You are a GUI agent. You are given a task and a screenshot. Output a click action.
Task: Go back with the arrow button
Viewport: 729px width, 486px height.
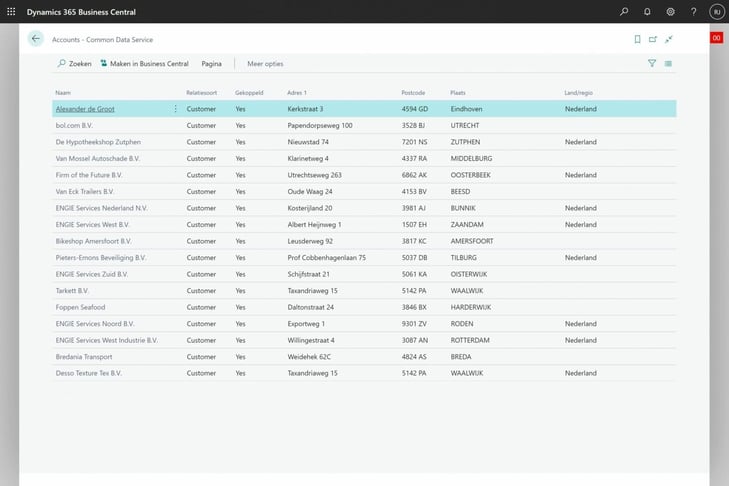click(36, 39)
